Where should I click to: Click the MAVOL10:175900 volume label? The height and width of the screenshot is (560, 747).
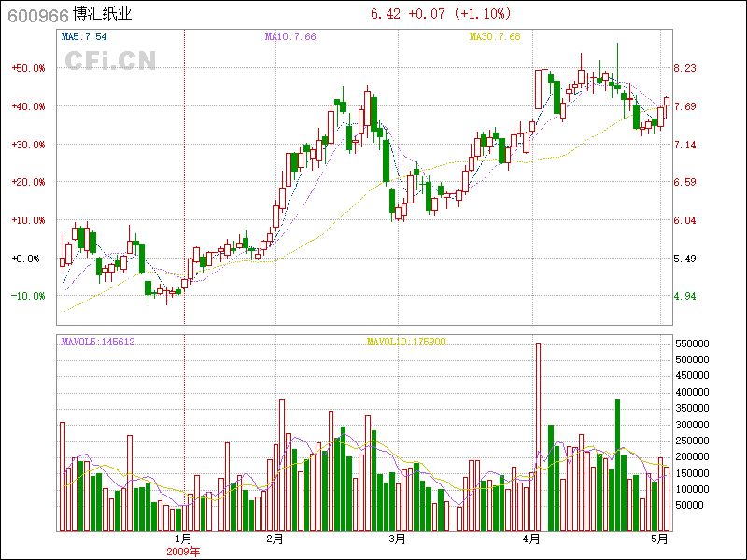pyautogui.click(x=406, y=342)
